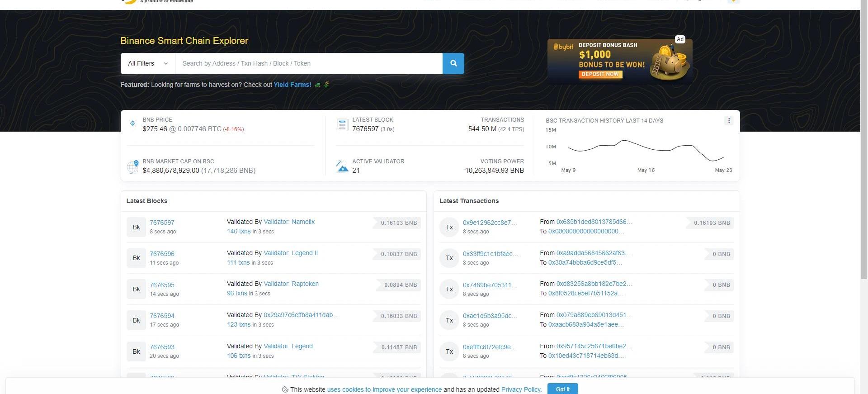
Task: Open Validator: Namelix link
Action: click(289, 222)
